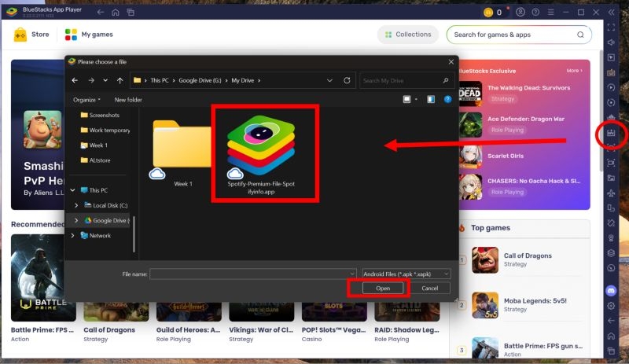Click the navigation pane scrollbar
Screen dimensions: 629x364
point(134,234)
